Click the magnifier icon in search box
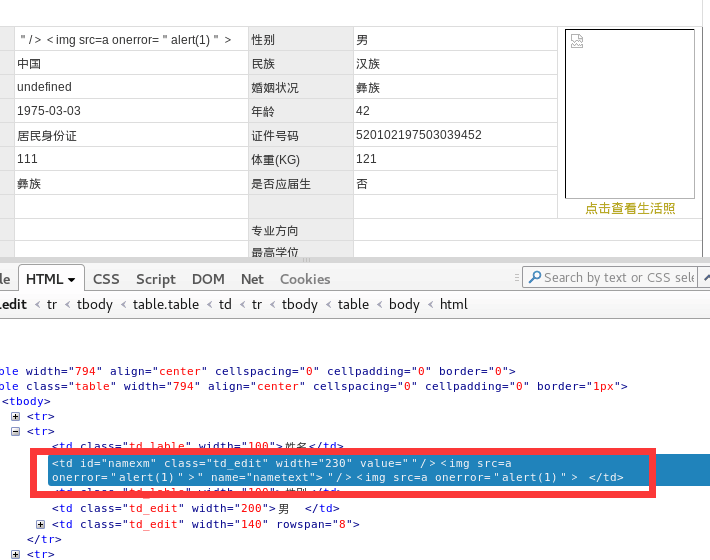This screenshot has height=560, width=710. (x=533, y=278)
